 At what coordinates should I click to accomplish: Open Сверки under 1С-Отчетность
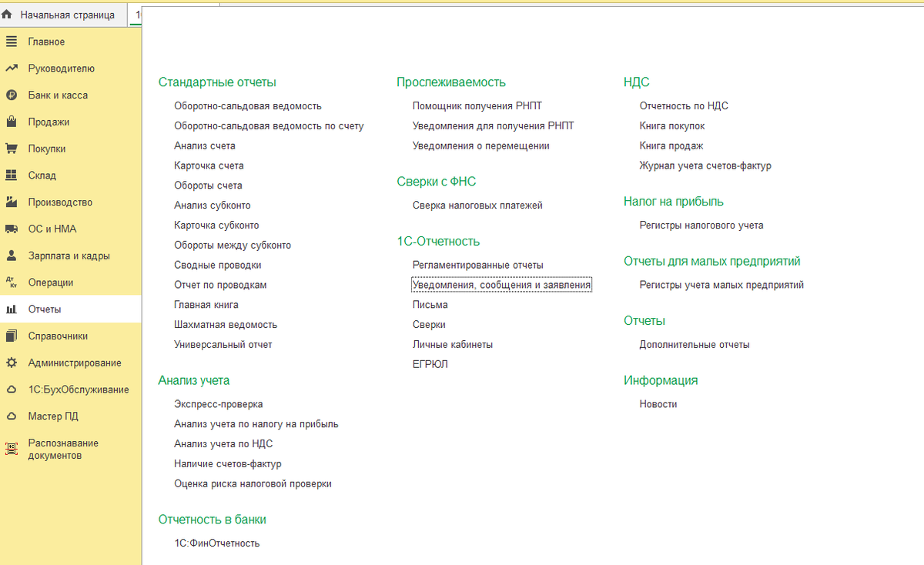click(x=430, y=325)
